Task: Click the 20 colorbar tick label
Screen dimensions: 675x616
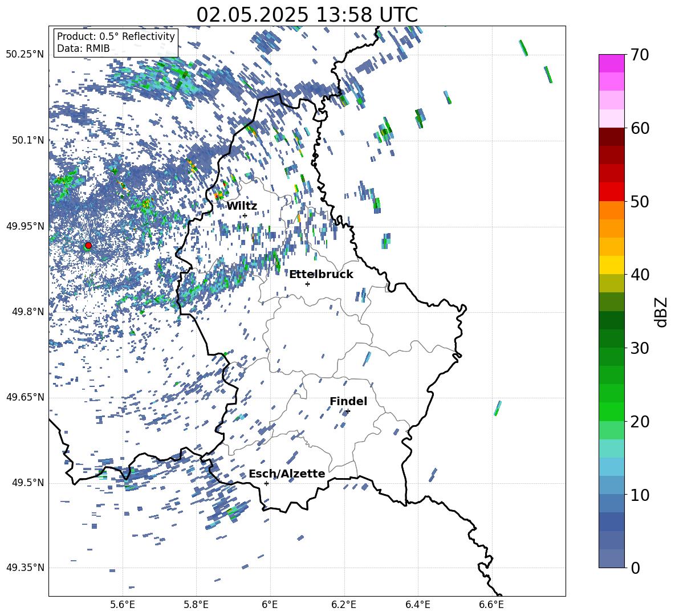Action: coord(640,422)
